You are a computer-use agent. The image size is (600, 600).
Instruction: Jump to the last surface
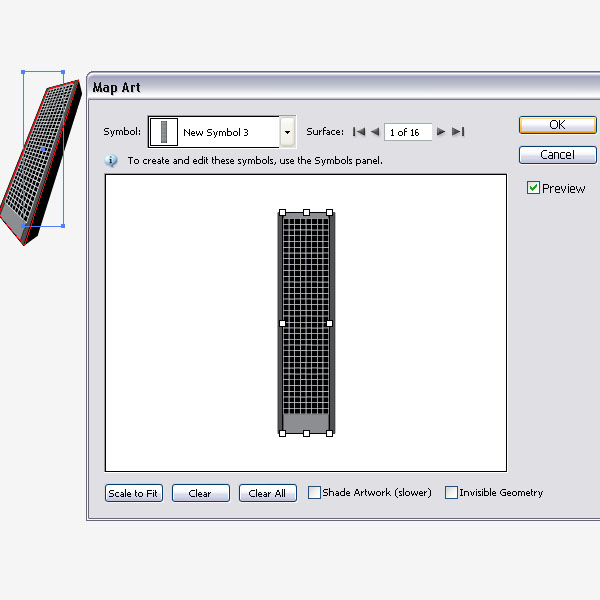tap(458, 132)
